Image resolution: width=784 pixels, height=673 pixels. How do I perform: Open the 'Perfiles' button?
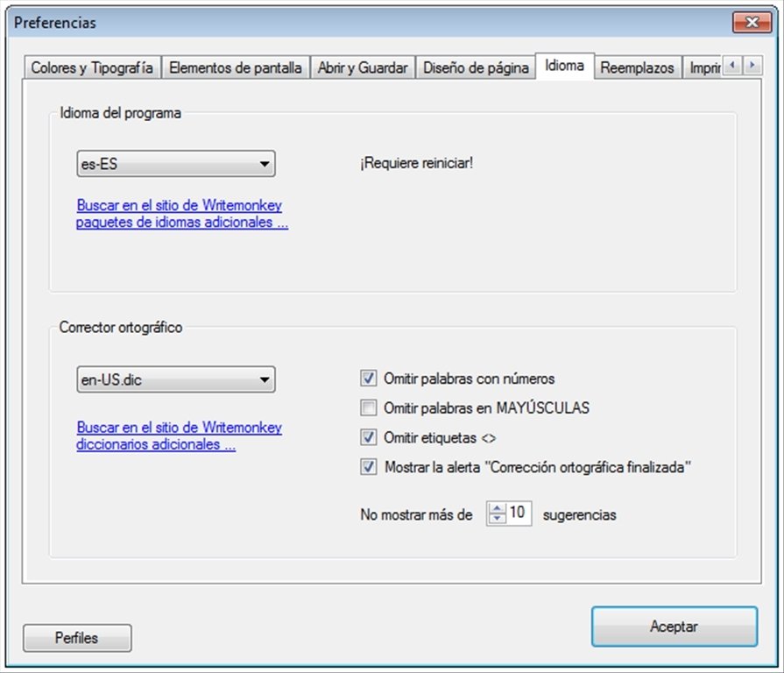[x=77, y=637]
